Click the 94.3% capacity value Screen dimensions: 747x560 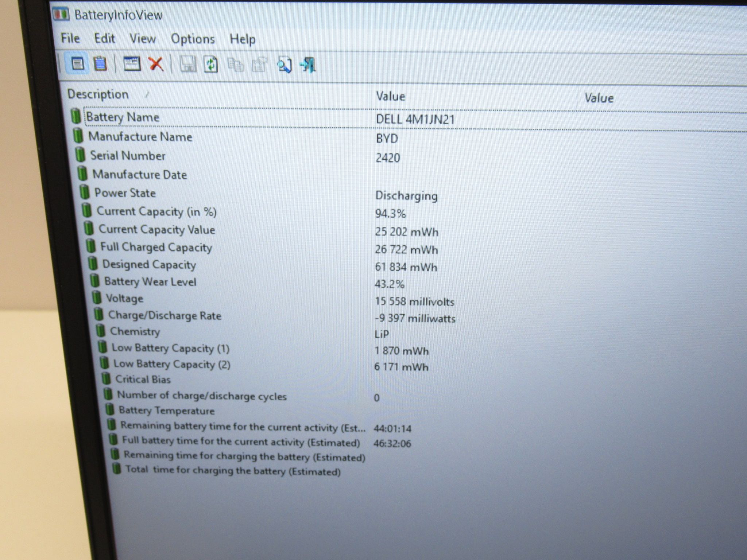coord(390,213)
